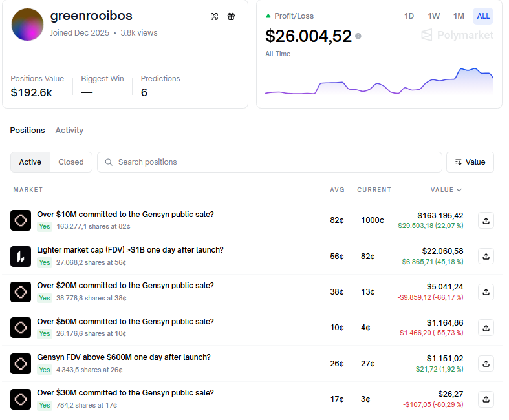Click the magnifier icon in search positions
509x420 pixels.
pyautogui.click(x=109, y=162)
